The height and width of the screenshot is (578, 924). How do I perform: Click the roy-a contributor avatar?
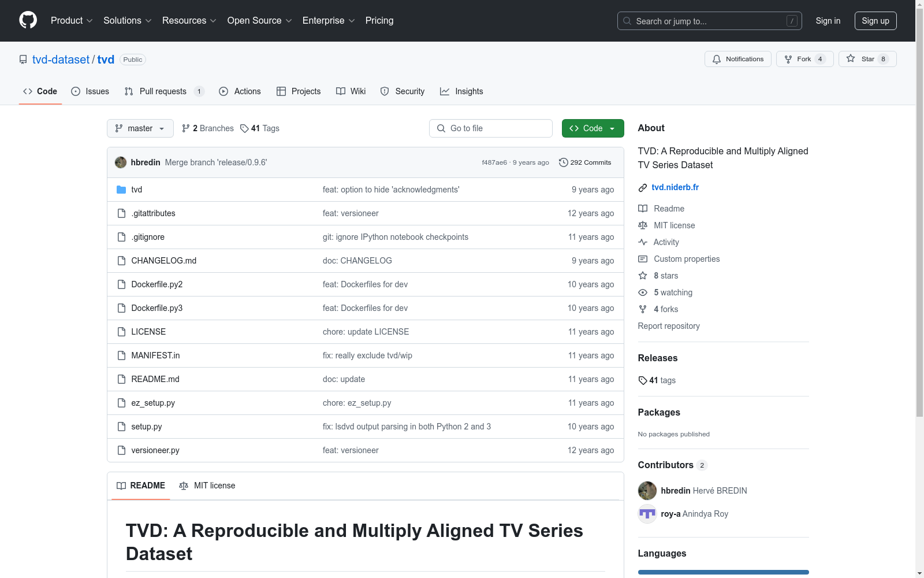647,514
